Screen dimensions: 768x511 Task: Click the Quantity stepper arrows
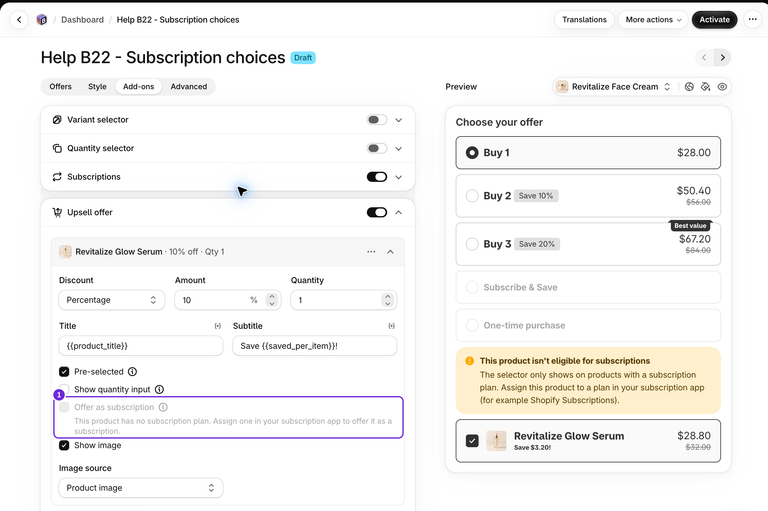point(387,300)
